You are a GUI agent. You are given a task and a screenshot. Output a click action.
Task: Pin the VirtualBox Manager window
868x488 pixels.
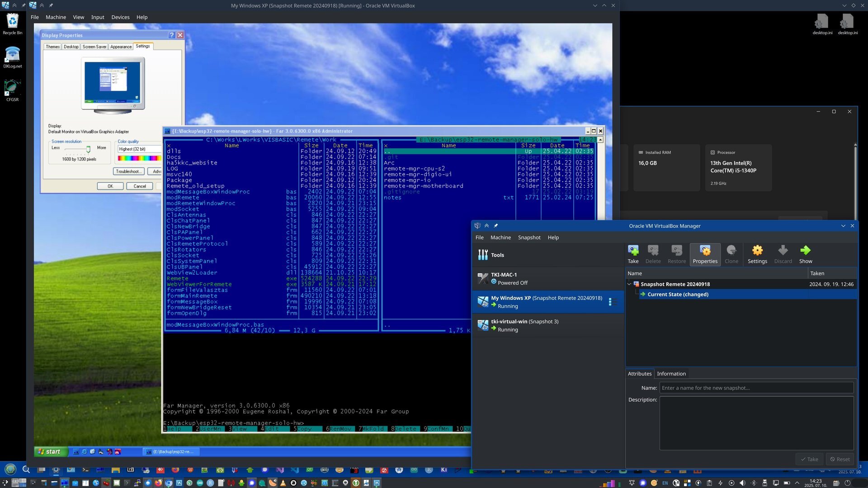496,226
